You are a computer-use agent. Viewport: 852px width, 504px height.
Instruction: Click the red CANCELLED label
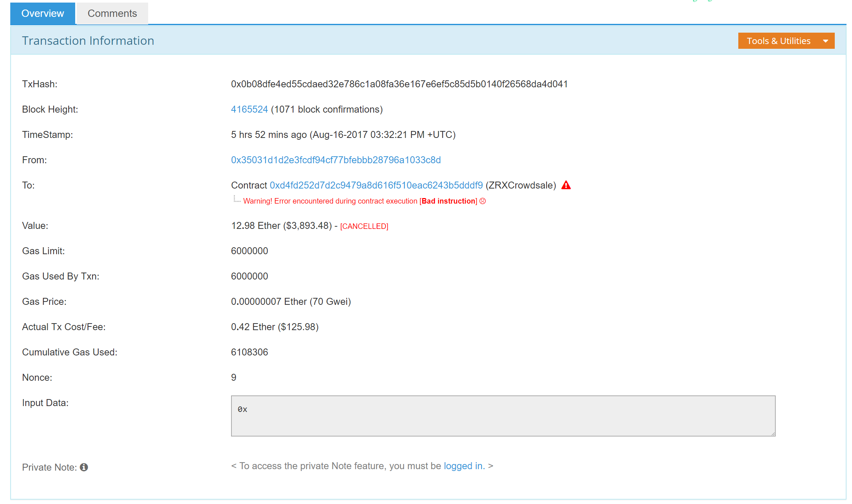click(x=364, y=226)
